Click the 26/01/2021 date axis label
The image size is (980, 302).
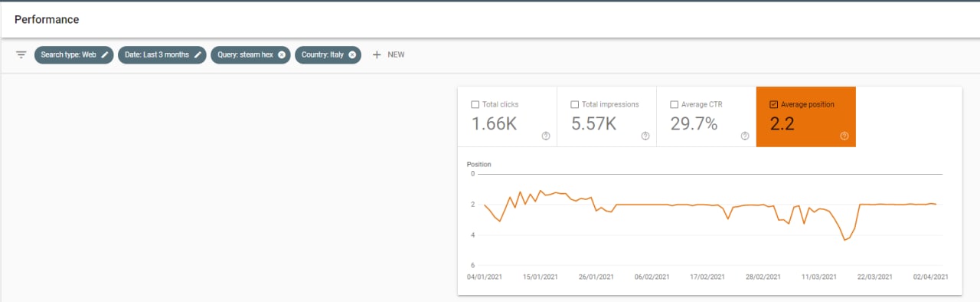tap(596, 277)
